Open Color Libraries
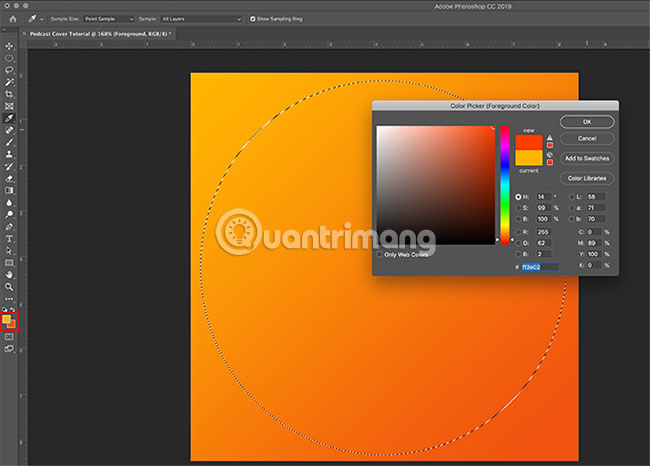The height and width of the screenshot is (466, 650). pyautogui.click(x=587, y=178)
